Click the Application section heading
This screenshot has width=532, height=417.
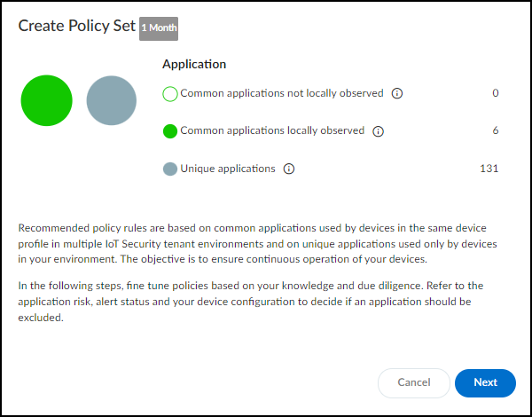tap(194, 64)
